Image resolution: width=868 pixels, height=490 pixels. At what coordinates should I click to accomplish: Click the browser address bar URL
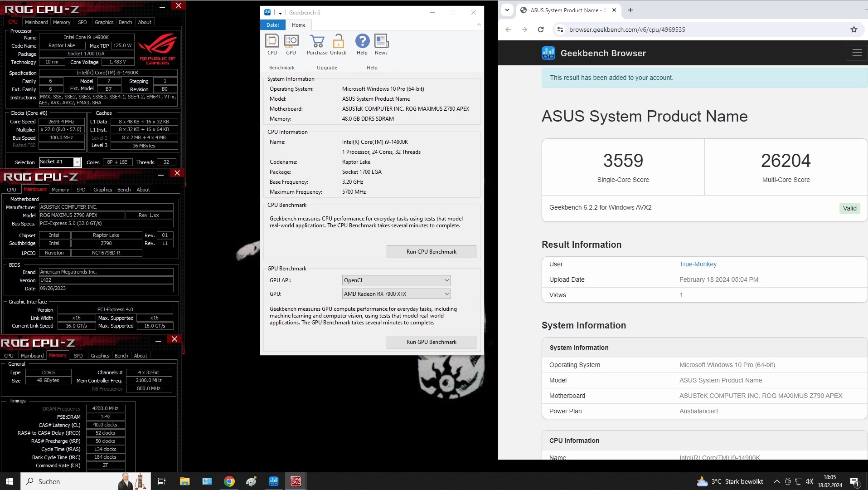(627, 29)
